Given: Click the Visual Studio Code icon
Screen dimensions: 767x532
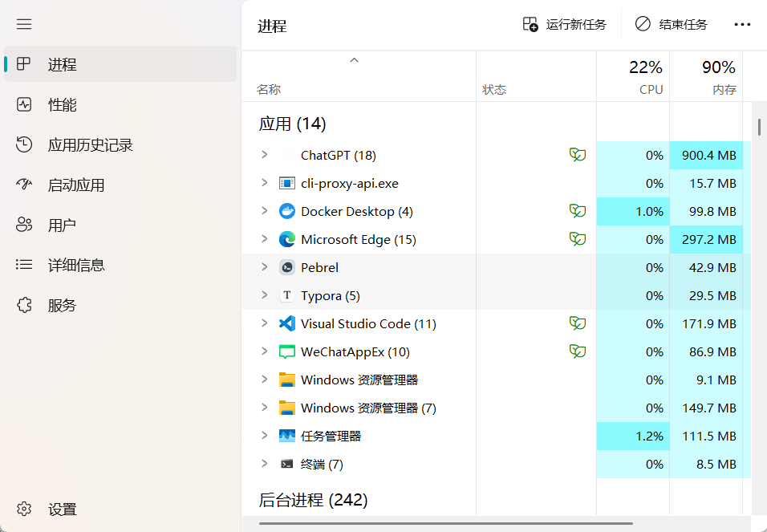Looking at the screenshot, I should point(287,323).
